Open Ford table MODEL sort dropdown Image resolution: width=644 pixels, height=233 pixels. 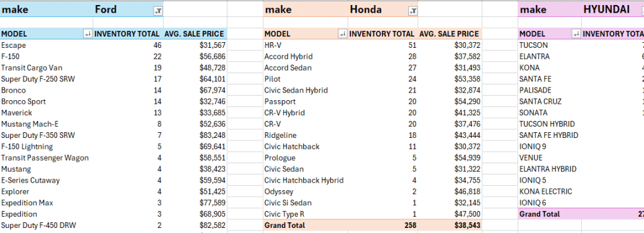[87, 34]
